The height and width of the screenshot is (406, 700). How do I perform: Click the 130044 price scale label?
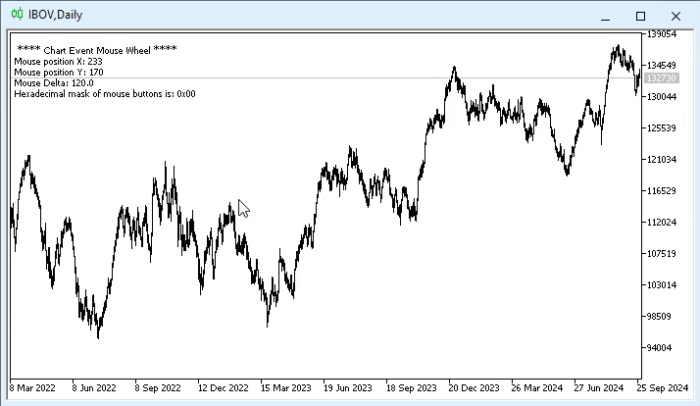pyautogui.click(x=662, y=97)
